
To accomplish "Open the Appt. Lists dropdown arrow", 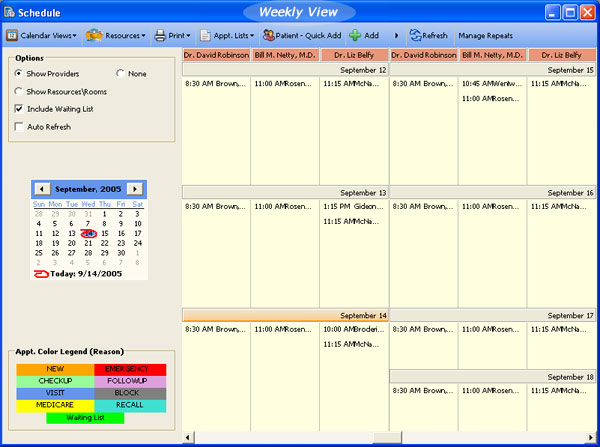I will [254, 36].
